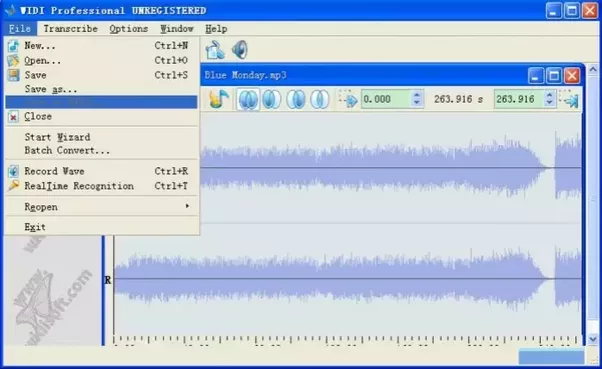Image resolution: width=602 pixels, height=369 pixels.
Task: Choose Open... from the File menu
Action: [x=101, y=60]
